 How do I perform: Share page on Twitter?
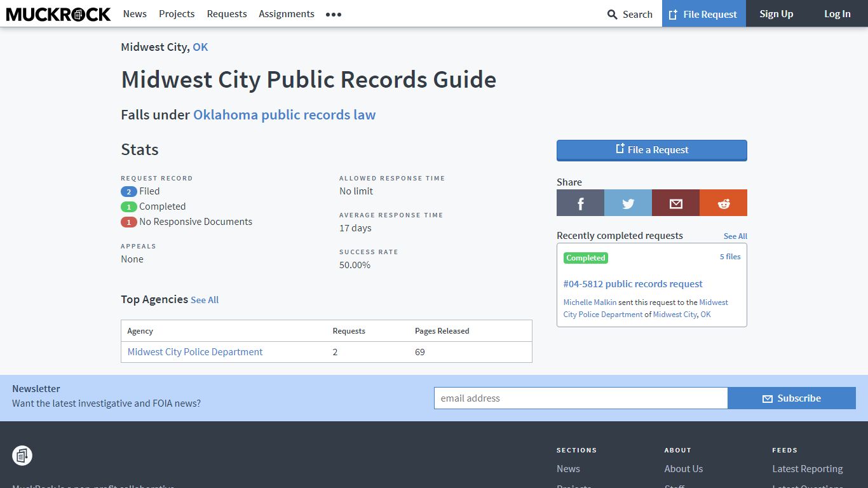pyautogui.click(x=628, y=203)
